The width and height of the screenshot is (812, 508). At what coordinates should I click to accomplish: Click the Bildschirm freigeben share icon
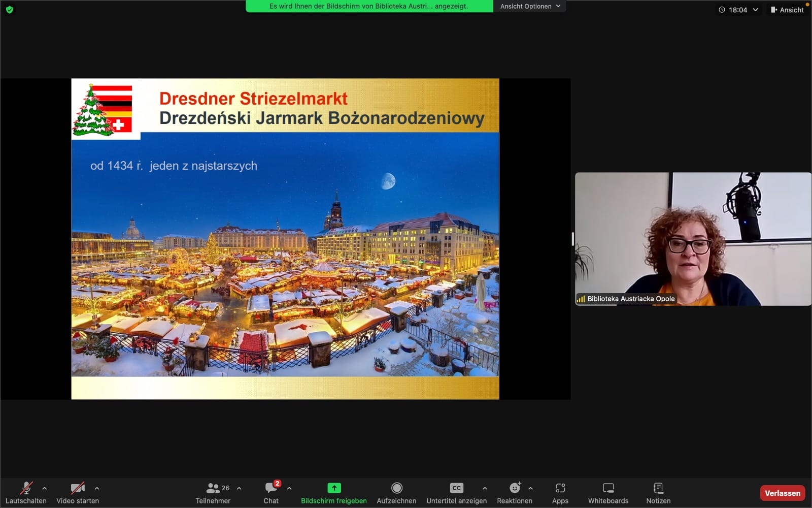[x=334, y=488]
